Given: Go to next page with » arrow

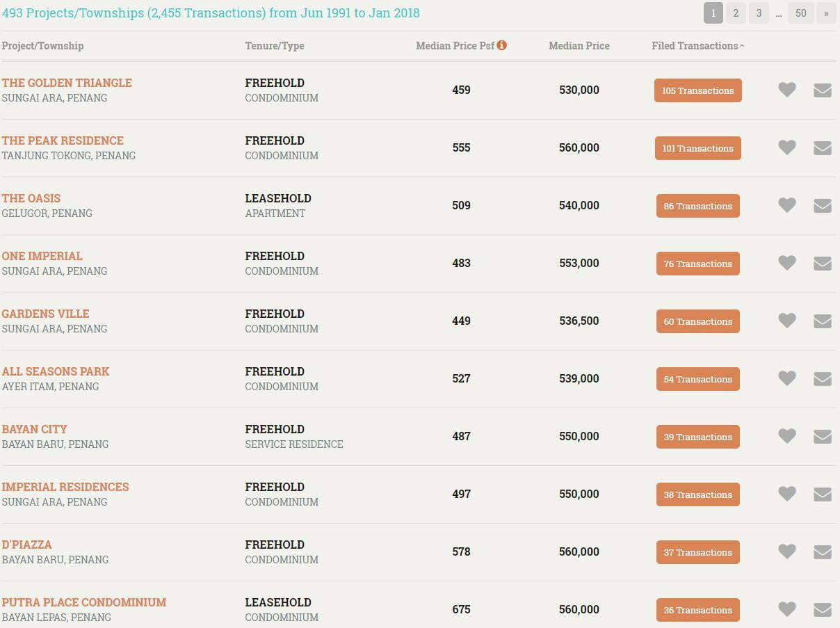Looking at the screenshot, I should coord(826,13).
